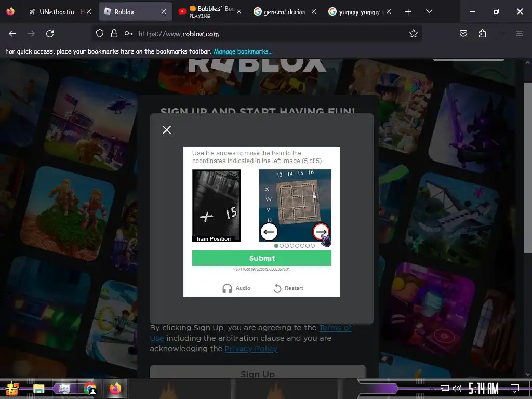
Task: Open the Privacy Policy link
Action: point(251,349)
